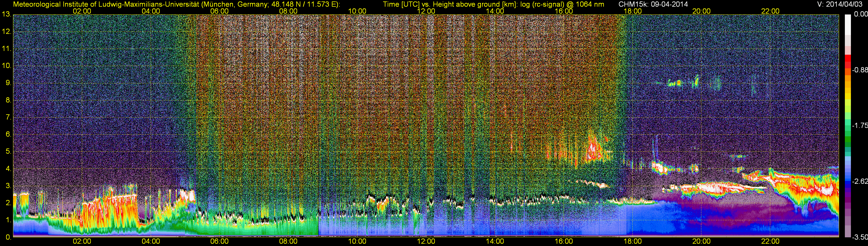Click '02:00' on the upper time axis
868x246 pixels.
coord(82,11)
